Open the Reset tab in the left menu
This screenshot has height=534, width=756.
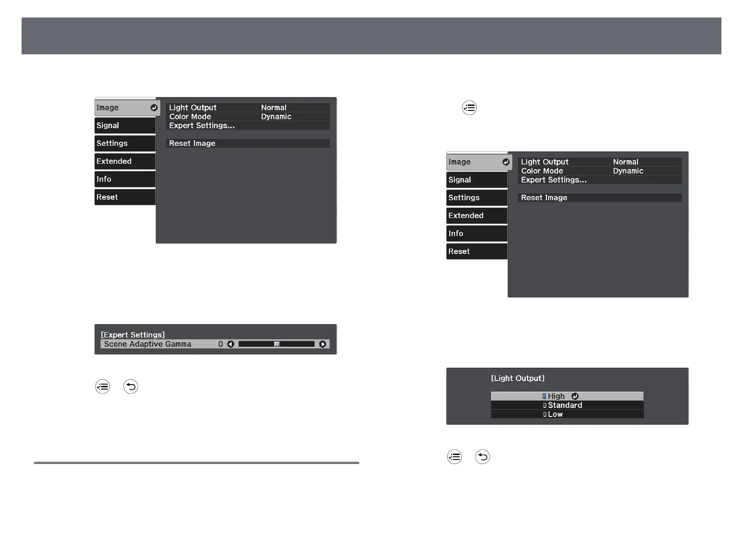pyautogui.click(x=125, y=197)
